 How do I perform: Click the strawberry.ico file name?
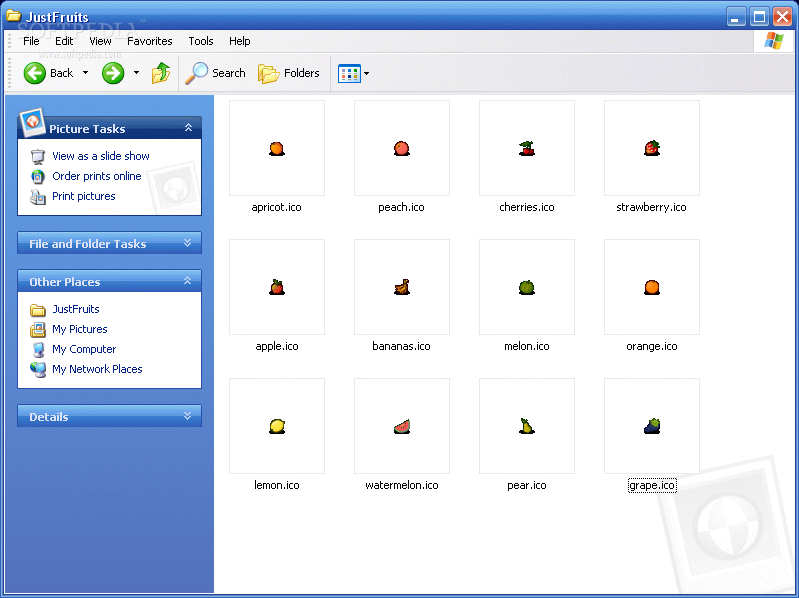(x=652, y=207)
